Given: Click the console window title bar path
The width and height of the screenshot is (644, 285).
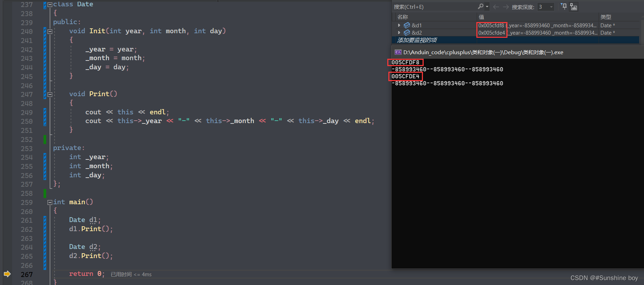Looking at the screenshot, I should 483,52.
